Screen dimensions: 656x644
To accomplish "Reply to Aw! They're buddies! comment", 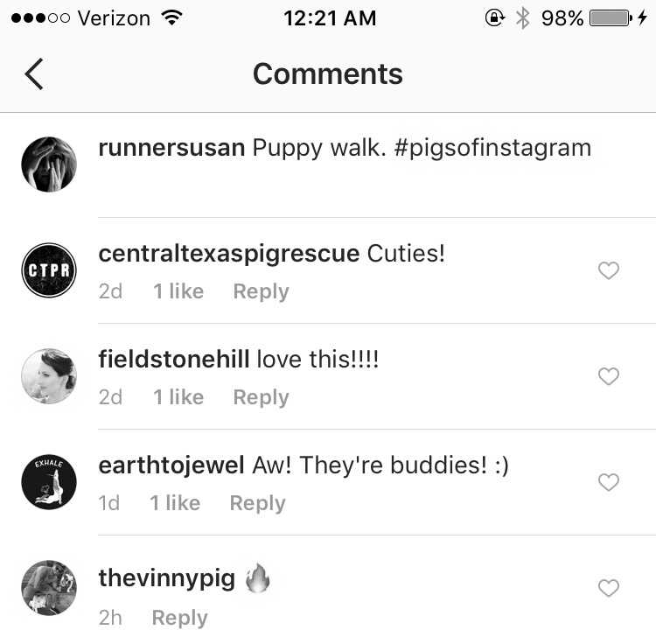I will point(258,503).
